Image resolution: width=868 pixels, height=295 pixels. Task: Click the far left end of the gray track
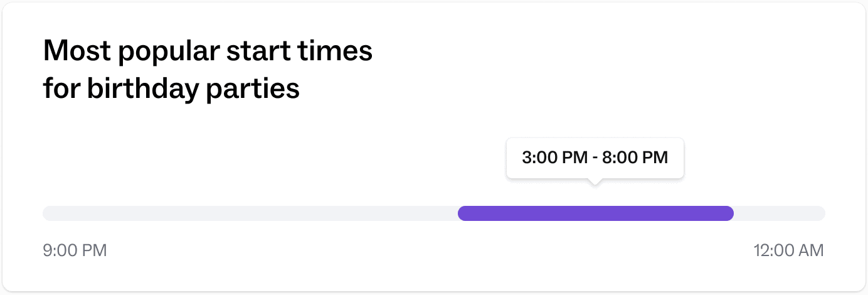[x=47, y=213]
